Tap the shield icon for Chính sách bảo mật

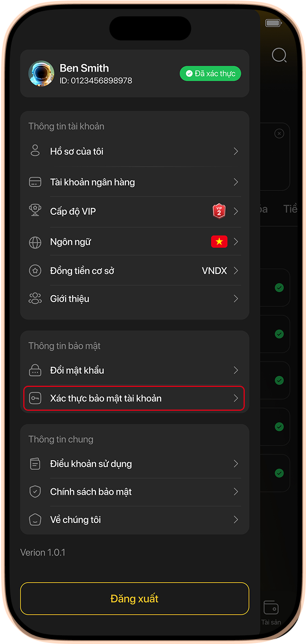click(35, 492)
